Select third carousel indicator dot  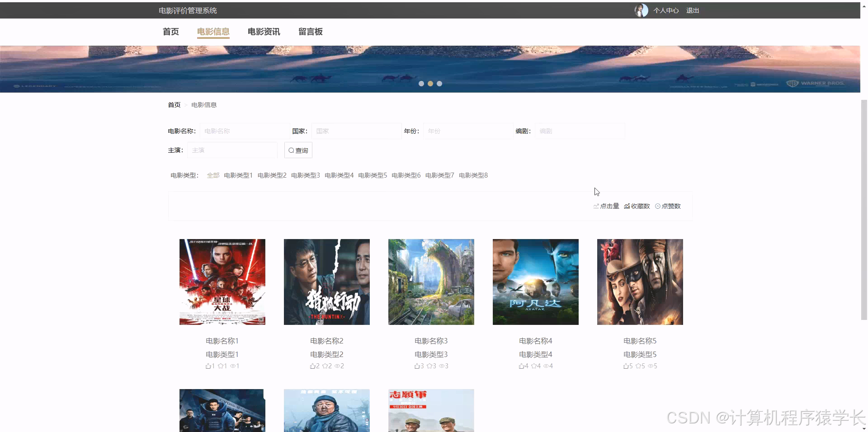tap(439, 84)
